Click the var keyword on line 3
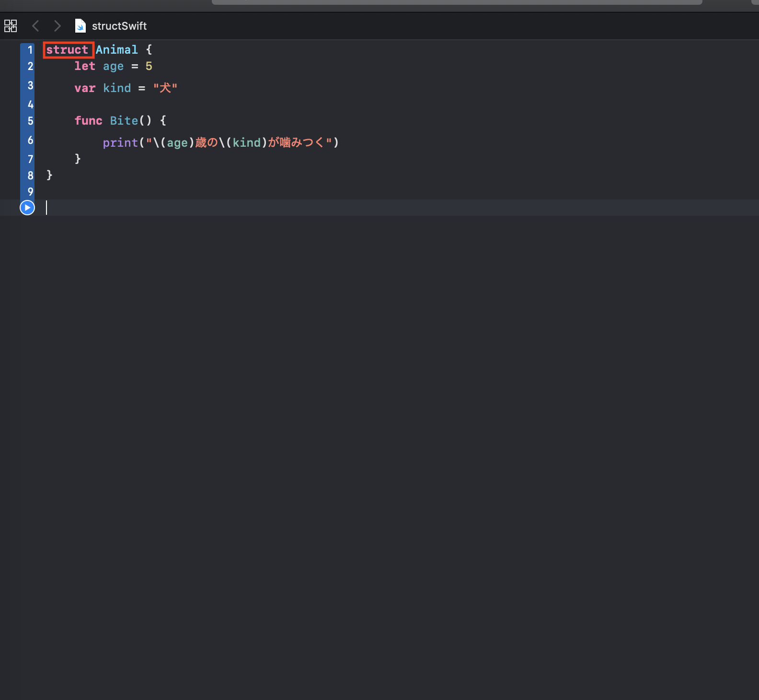Screen dimensions: 759x700 85,88
